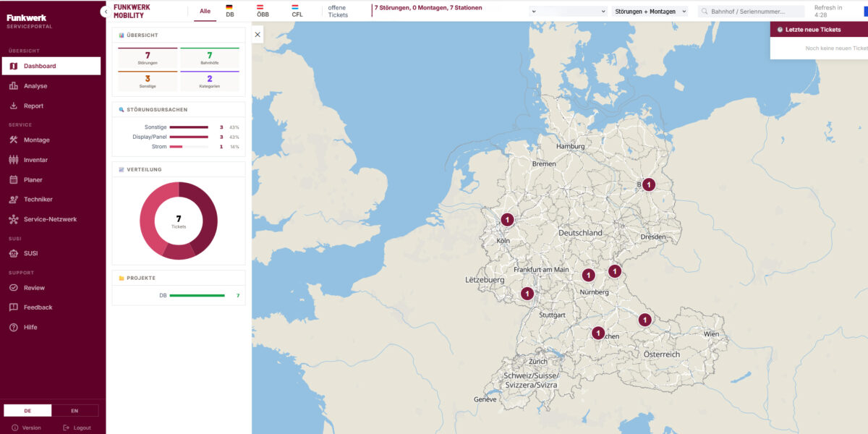Click Logout at sidebar bottom
868x434 pixels.
point(77,427)
